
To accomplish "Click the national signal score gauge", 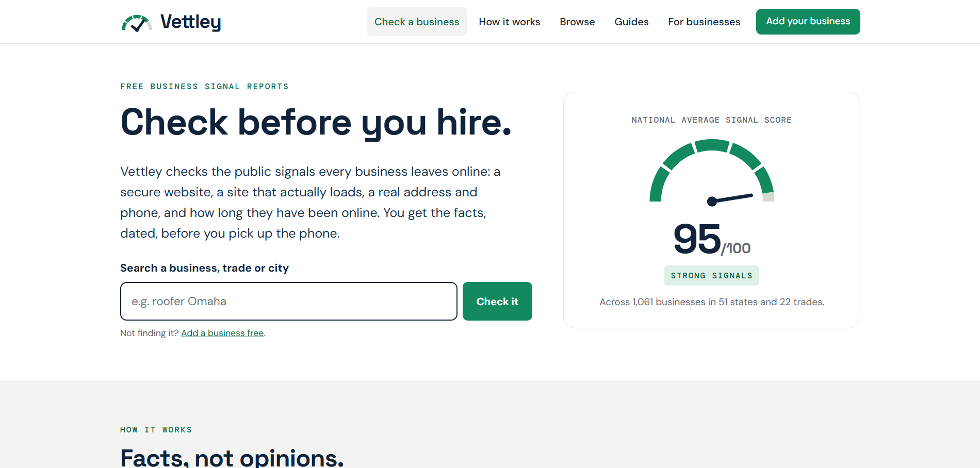I will pyautogui.click(x=712, y=173).
